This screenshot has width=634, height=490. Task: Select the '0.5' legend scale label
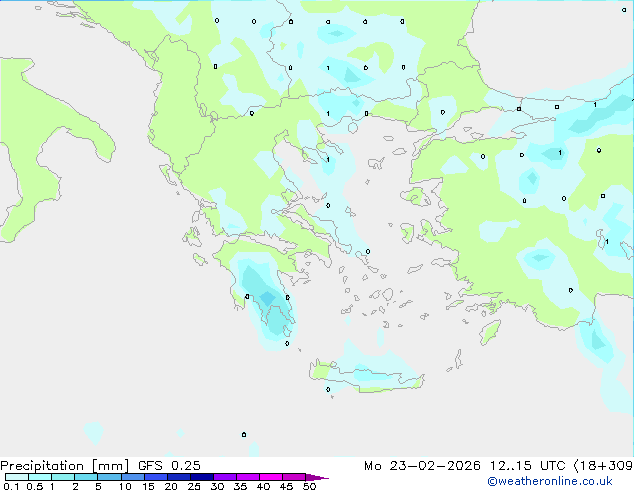pyautogui.click(x=35, y=486)
